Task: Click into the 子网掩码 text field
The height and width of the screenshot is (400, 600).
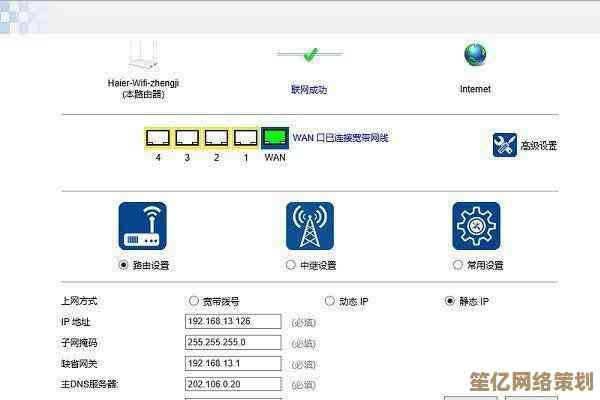Action: (x=233, y=343)
